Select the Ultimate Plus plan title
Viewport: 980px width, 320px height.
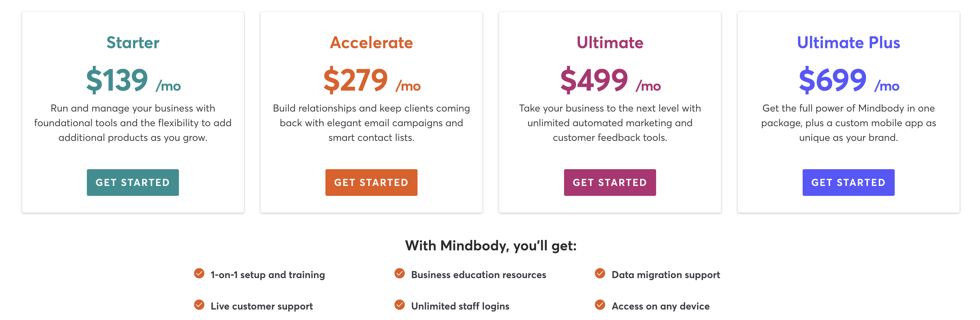(848, 43)
